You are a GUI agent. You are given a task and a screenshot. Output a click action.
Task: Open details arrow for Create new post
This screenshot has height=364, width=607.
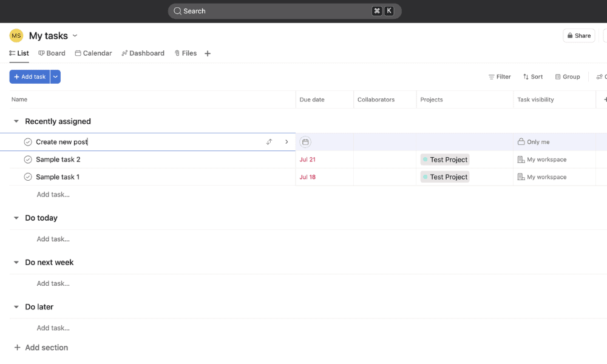coord(287,142)
